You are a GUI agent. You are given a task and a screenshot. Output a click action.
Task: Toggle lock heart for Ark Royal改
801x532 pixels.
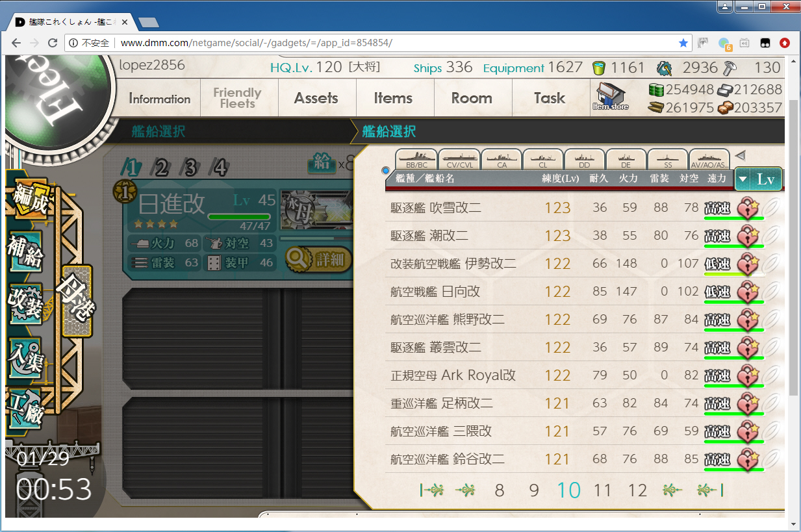[749, 376]
